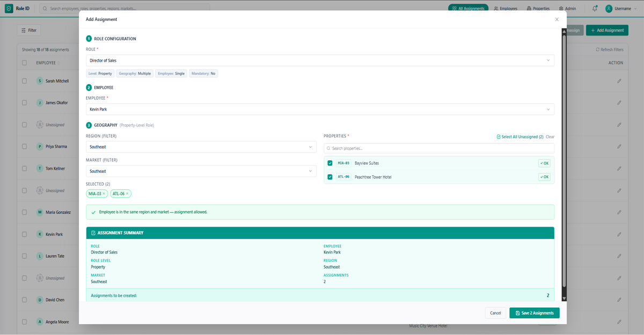Click OK status badge for Bayview Suites
Image resolution: width=644 pixels, height=335 pixels.
coord(544,163)
